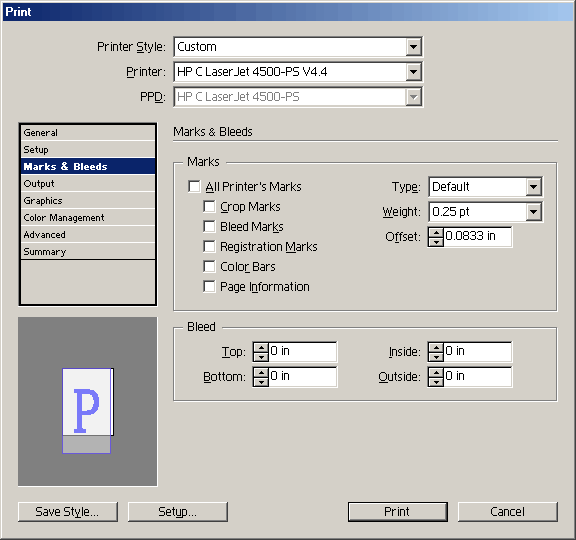Click the Print button
Image resolution: width=576 pixels, height=540 pixels.
398,511
